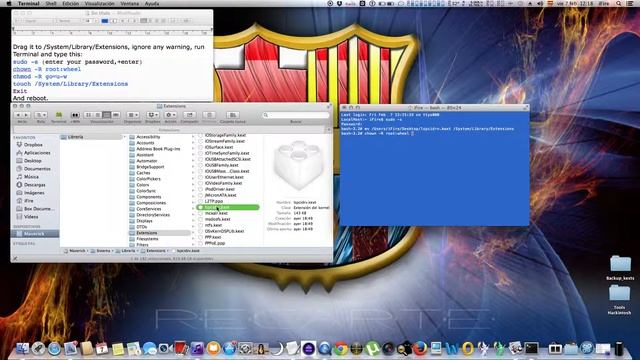
Task: Click the Share button in Finder toolbar
Action: [x=189, y=115]
